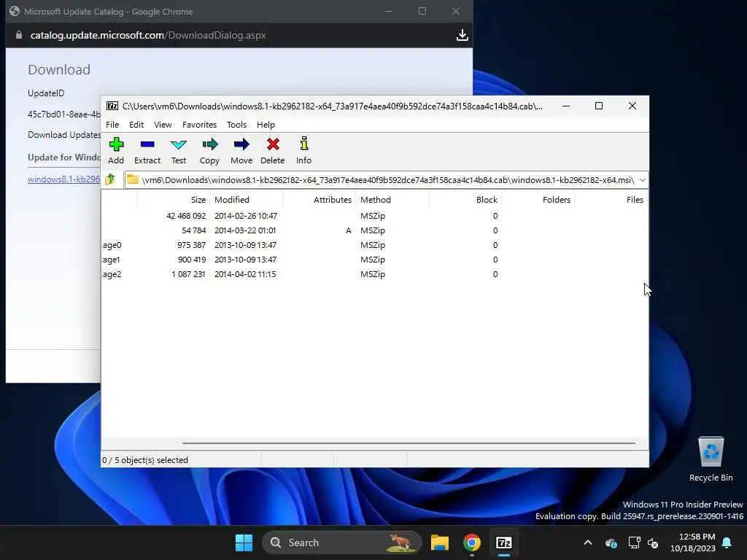Expand the address path dropdown arrow
This screenshot has height=560, width=747.
pos(642,180)
